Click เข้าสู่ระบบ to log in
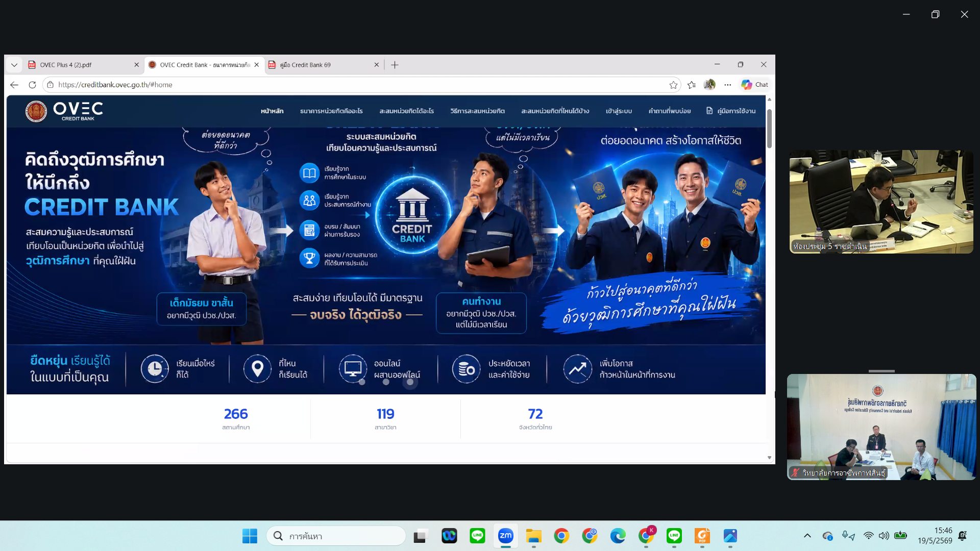Screen dimensions: 980x551 (619, 111)
